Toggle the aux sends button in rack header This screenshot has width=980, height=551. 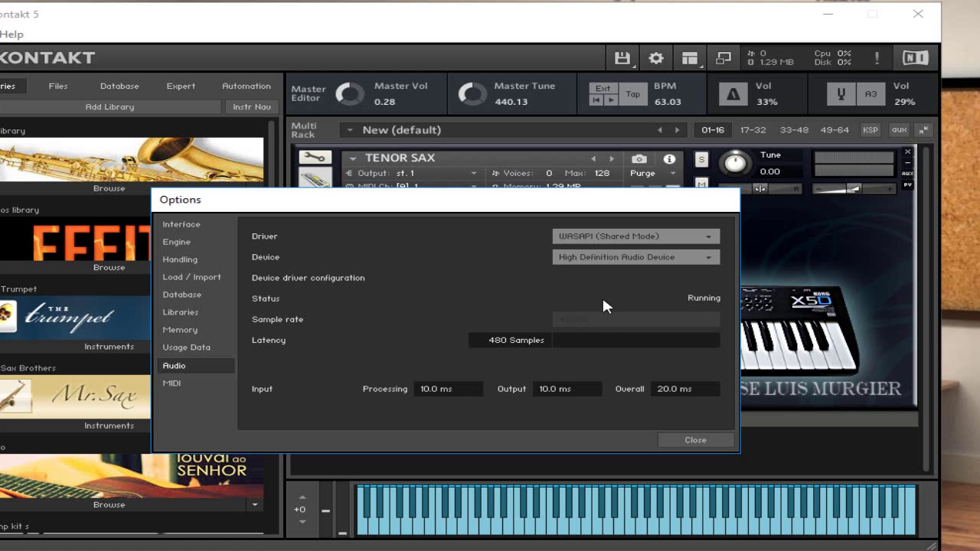[900, 130]
